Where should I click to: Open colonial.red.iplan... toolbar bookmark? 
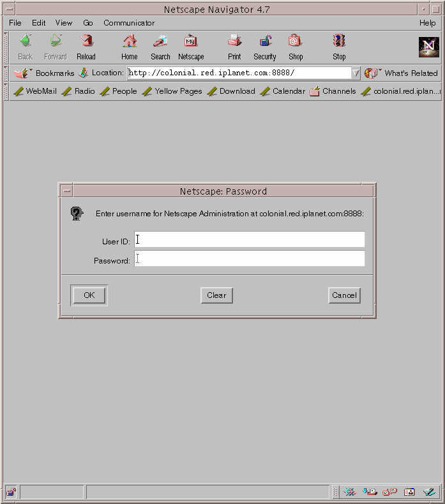(x=400, y=91)
